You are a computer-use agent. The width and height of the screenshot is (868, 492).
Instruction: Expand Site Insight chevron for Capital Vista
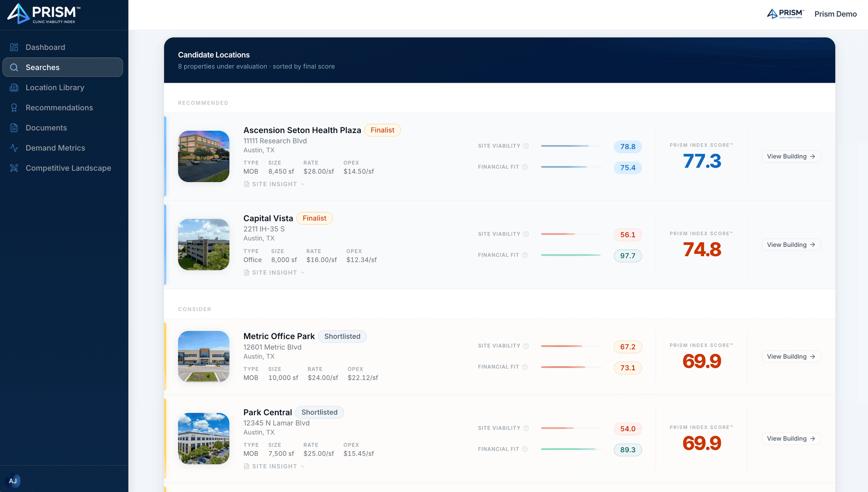point(303,273)
